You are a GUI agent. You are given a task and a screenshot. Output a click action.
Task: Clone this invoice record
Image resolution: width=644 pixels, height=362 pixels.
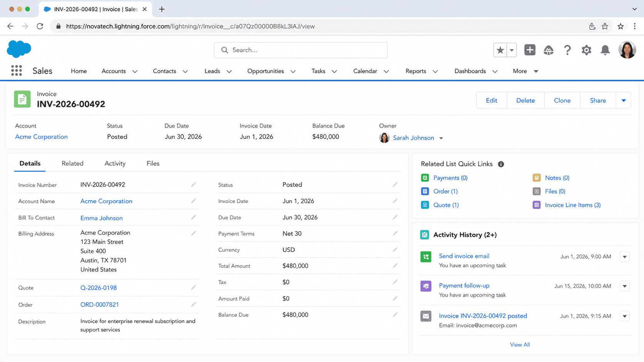pos(562,100)
